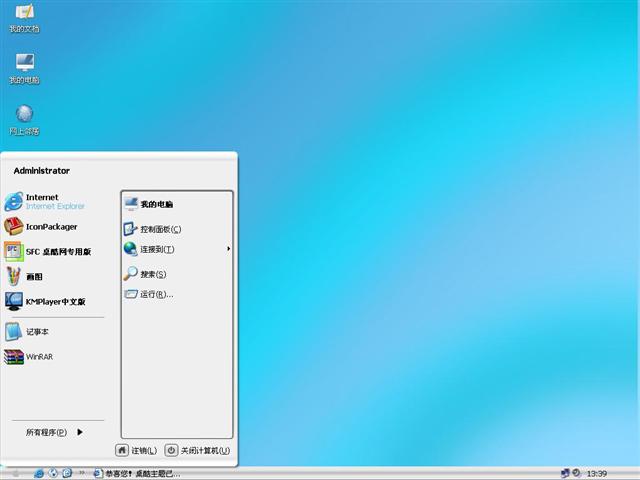Click the 我的电脑 entry in the start menu
The height and width of the screenshot is (480, 640).
[x=149, y=204]
